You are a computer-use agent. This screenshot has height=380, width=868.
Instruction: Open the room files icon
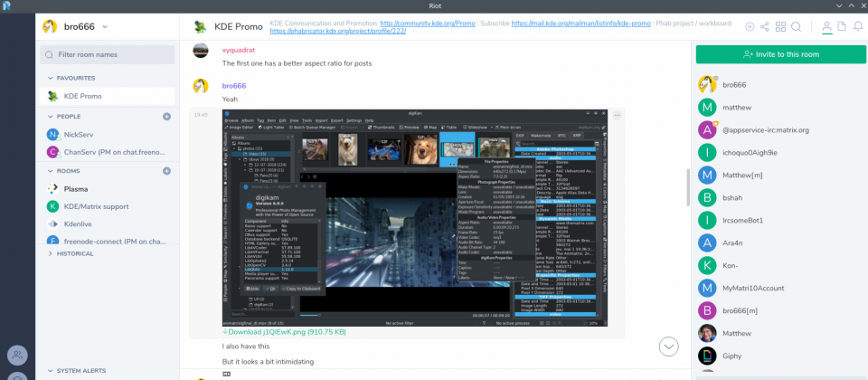pyautogui.click(x=842, y=26)
